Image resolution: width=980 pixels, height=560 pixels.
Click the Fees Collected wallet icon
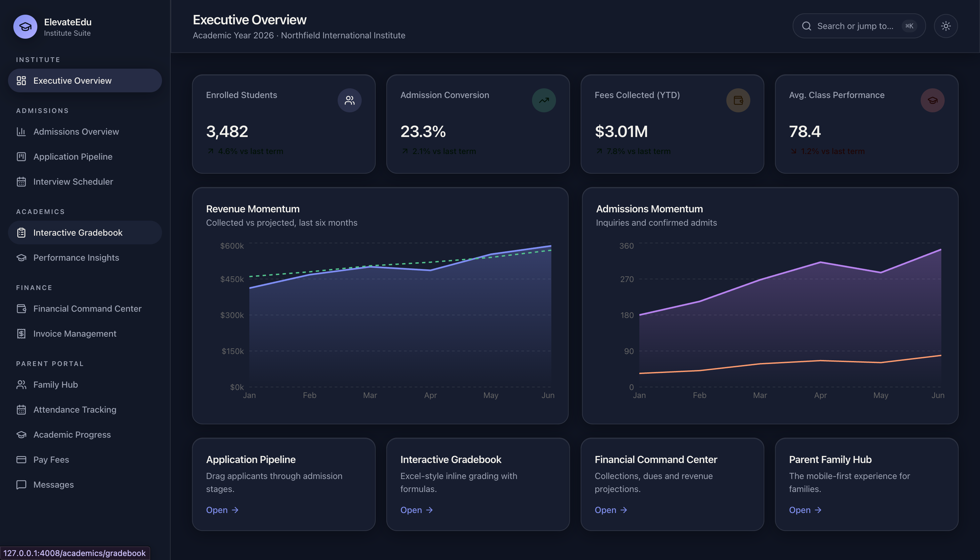738,100
